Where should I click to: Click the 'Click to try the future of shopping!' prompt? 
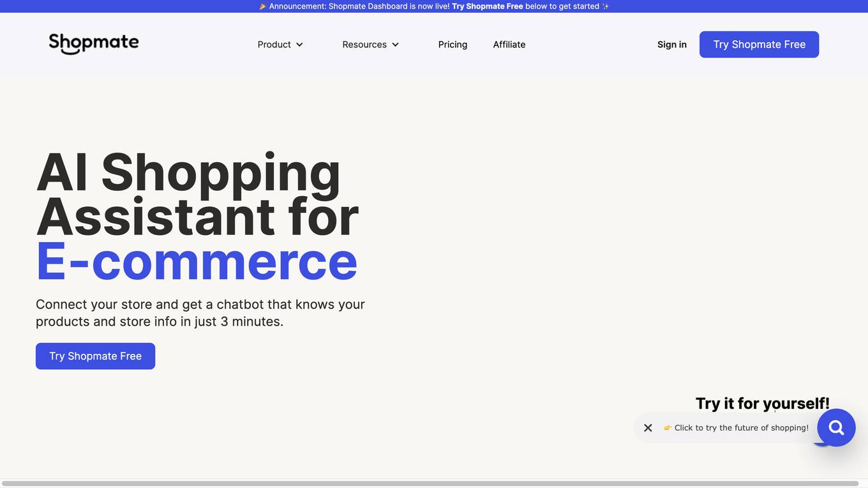pos(736,428)
